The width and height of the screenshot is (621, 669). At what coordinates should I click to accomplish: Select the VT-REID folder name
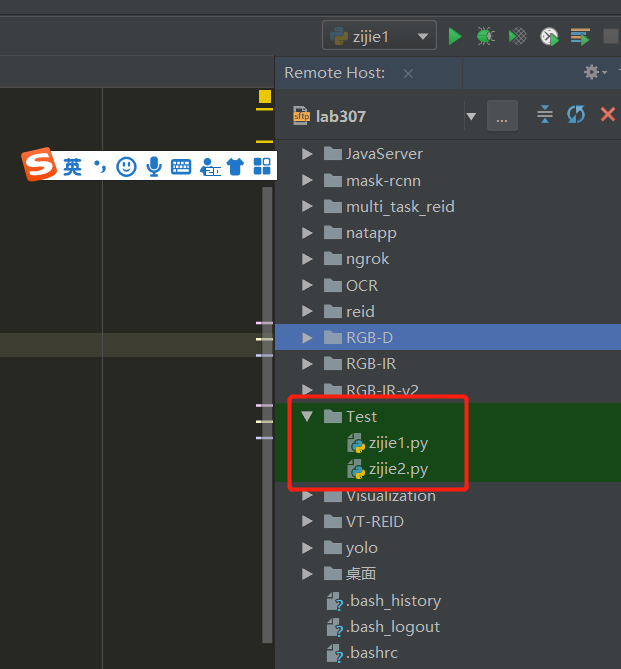pyautogui.click(x=374, y=522)
